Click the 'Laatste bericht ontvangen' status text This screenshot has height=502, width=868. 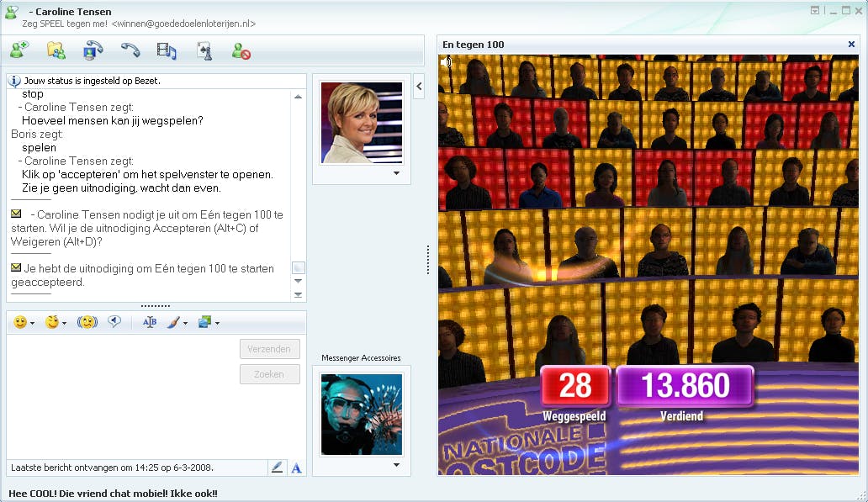(112, 468)
